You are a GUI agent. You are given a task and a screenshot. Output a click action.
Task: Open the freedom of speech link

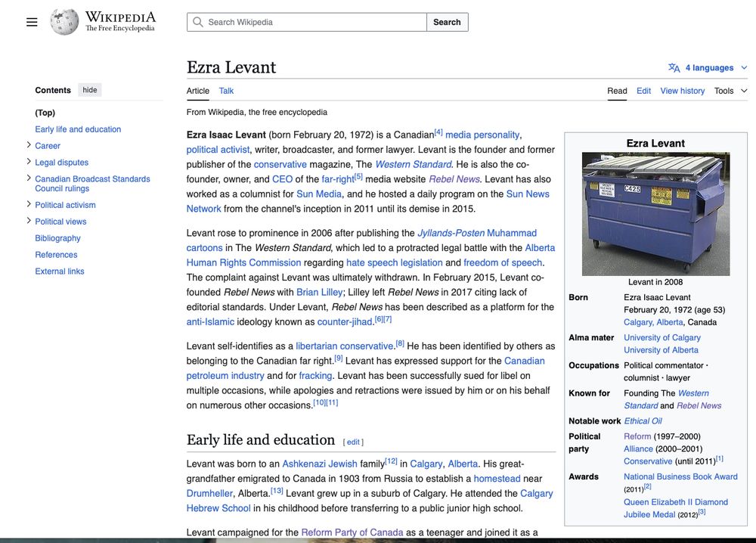coord(503,263)
